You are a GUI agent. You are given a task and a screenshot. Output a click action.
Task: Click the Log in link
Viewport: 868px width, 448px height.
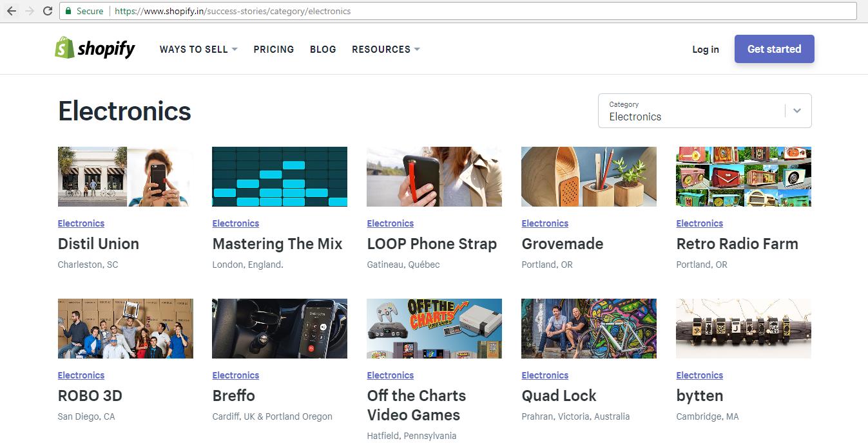pos(706,49)
